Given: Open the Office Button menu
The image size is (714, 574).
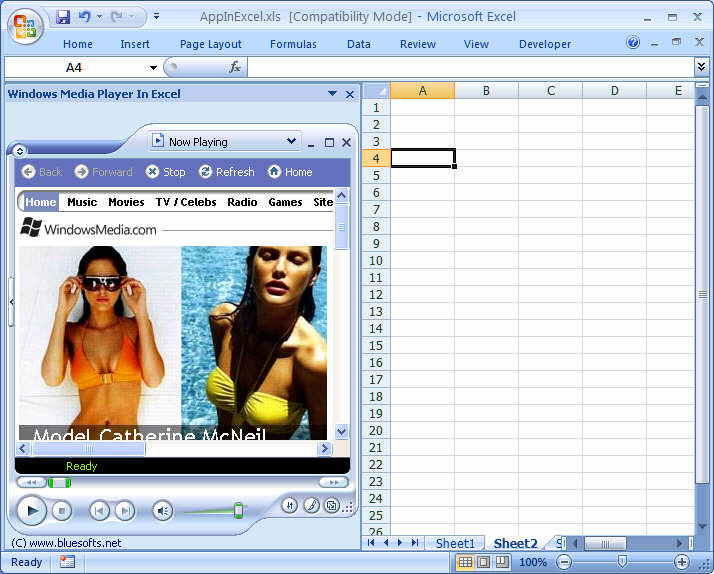Looking at the screenshot, I should tap(26, 25).
